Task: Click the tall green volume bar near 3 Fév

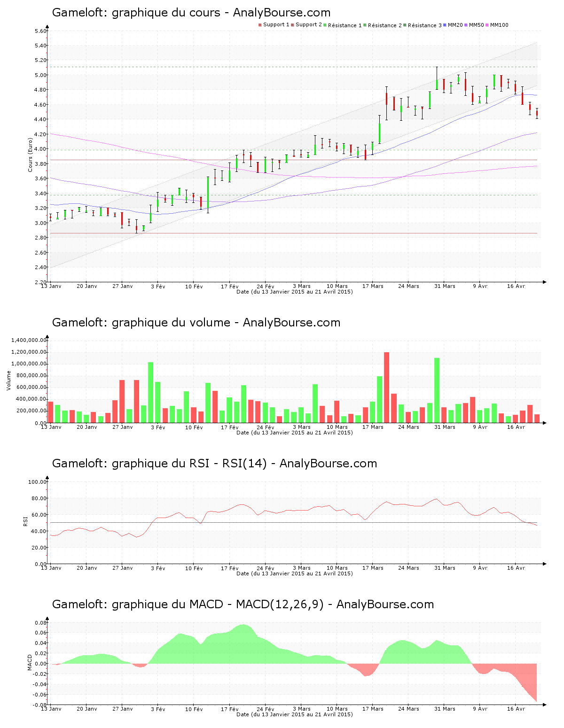Action: pos(151,393)
